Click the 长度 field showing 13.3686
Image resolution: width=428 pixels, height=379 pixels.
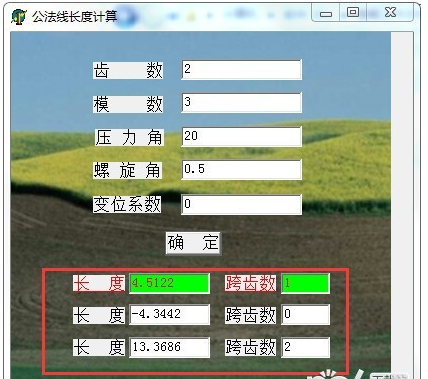click(170, 347)
